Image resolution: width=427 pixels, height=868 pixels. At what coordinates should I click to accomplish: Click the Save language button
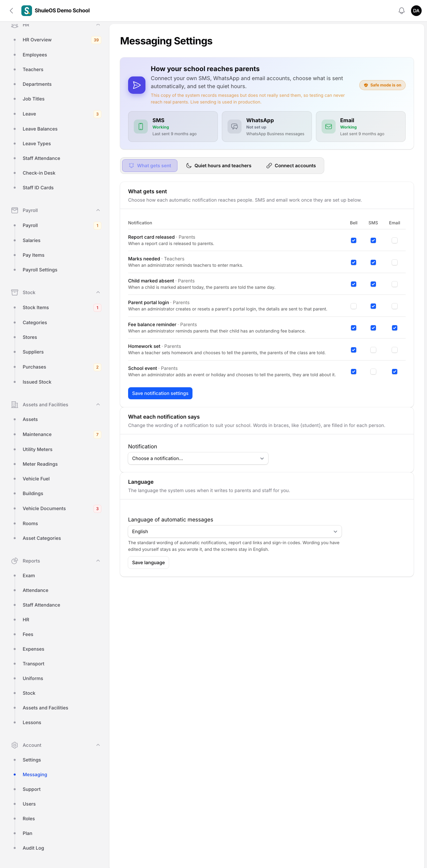coord(148,563)
